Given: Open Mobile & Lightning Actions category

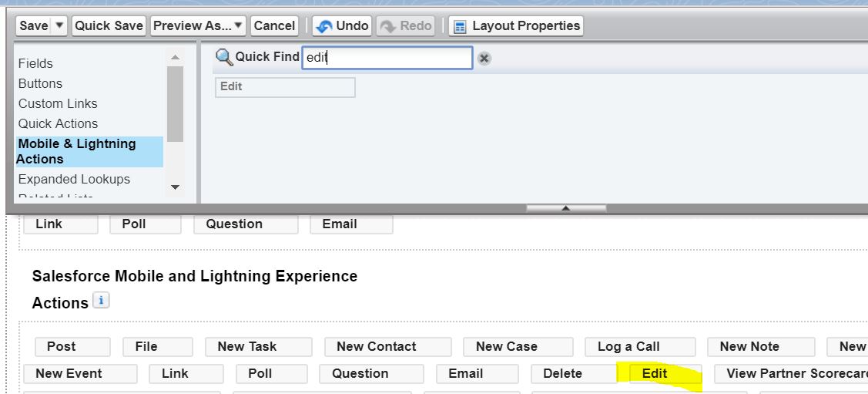Looking at the screenshot, I should pos(77,151).
